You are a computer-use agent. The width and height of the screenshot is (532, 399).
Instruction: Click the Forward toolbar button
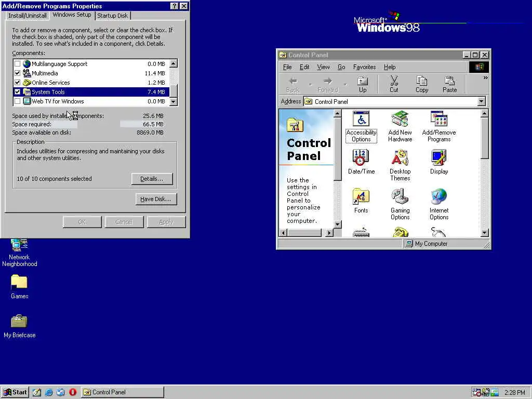coord(328,85)
